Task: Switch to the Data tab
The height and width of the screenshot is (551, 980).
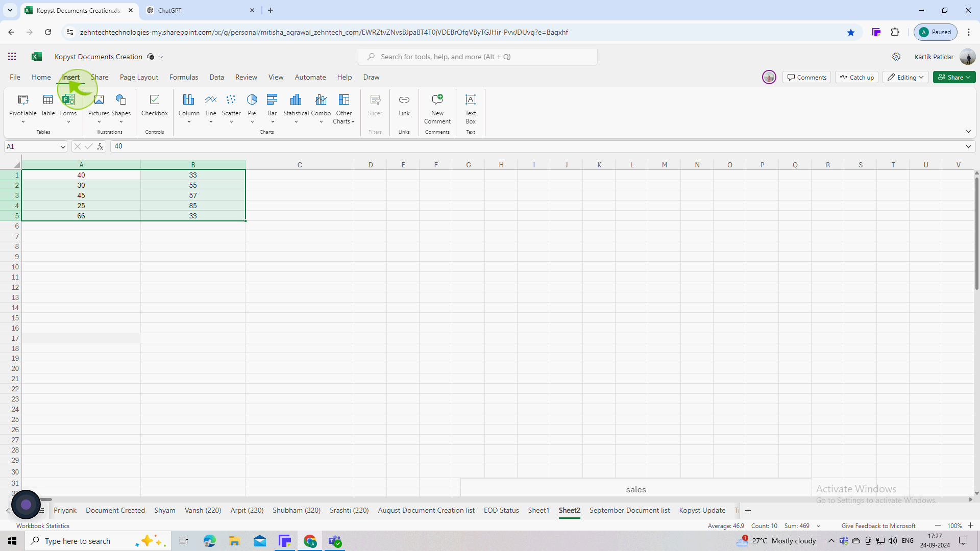Action: click(216, 77)
